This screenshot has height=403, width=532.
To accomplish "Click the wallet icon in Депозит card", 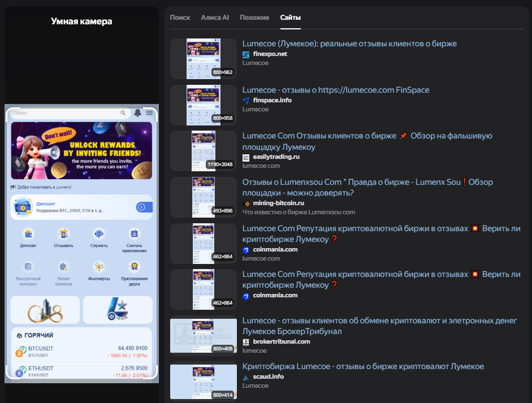I will point(23,207).
